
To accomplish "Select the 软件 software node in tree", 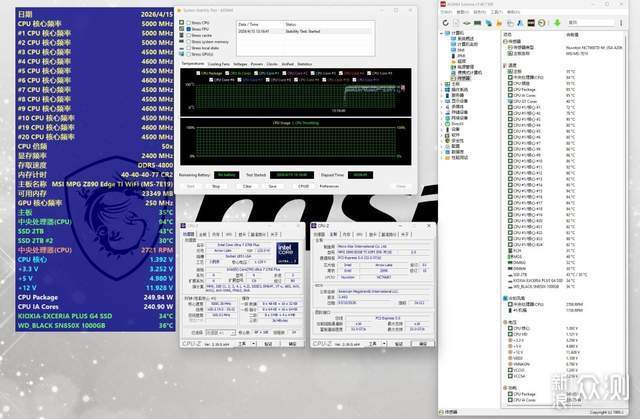I will pyautogui.click(x=452, y=135).
